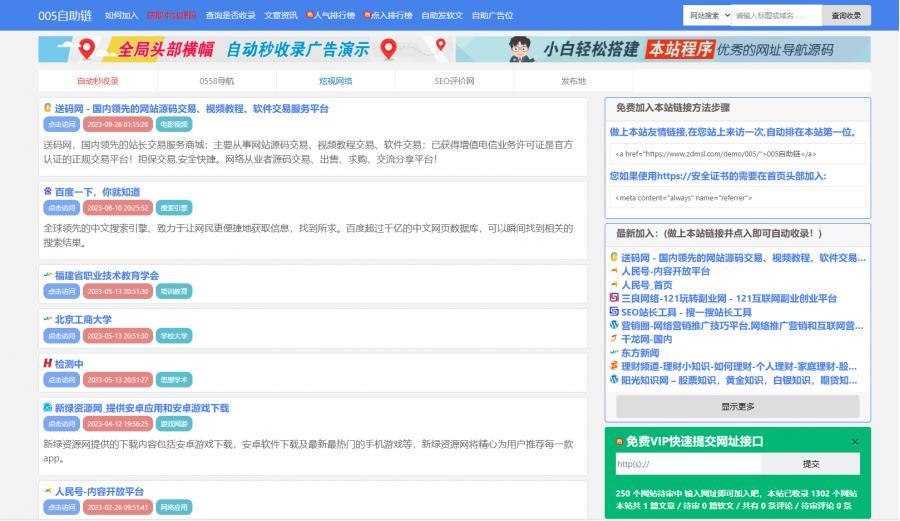Click the 送码网 favicon in main list
The width and height of the screenshot is (900, 521).
[48, 107]
